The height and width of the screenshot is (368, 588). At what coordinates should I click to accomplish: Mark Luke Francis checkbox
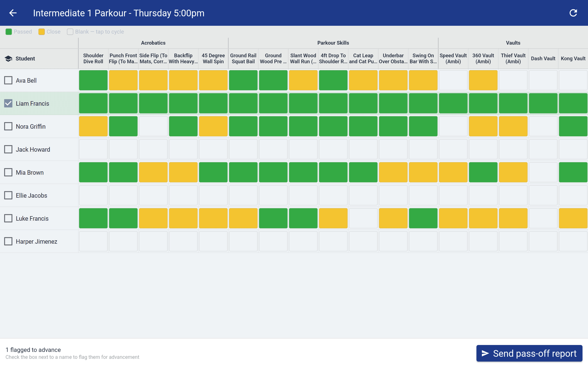pos(8,218)
